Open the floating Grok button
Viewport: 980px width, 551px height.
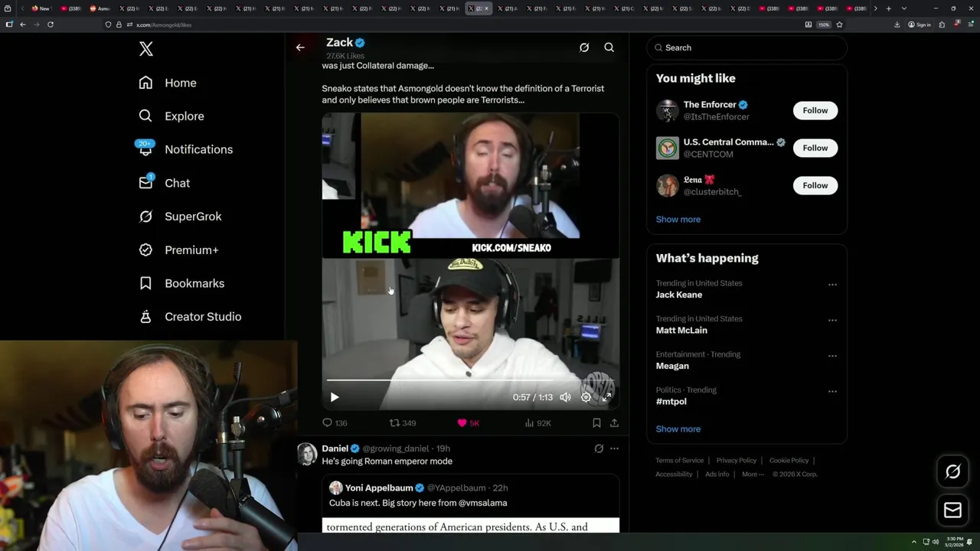[x=952, y=472]
